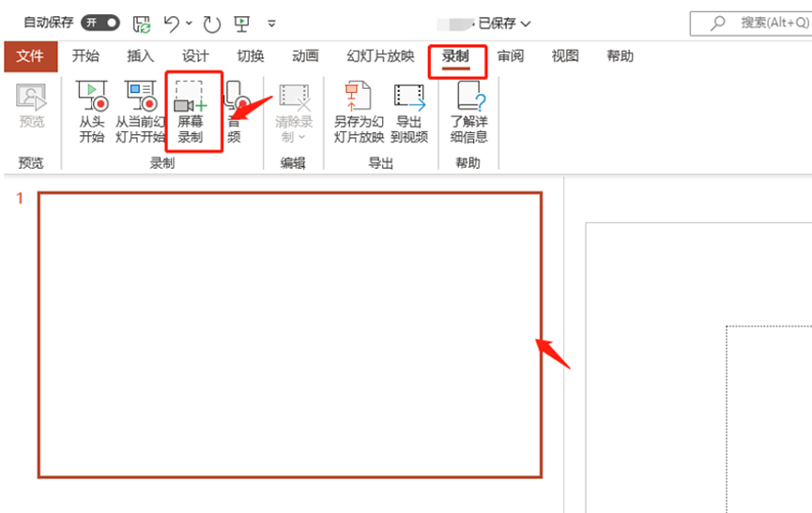Switch to the 动画 tab
812x513 pixels.
(305, 56)
